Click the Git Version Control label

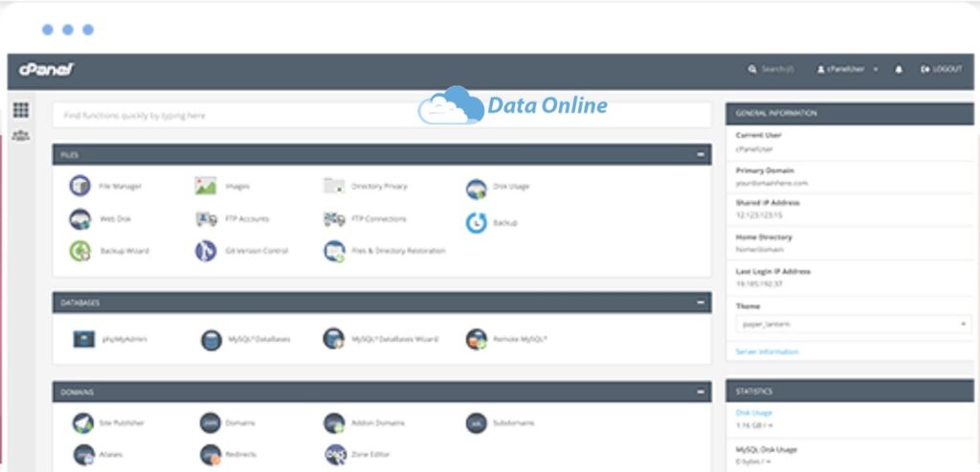[x=256, y=251]
